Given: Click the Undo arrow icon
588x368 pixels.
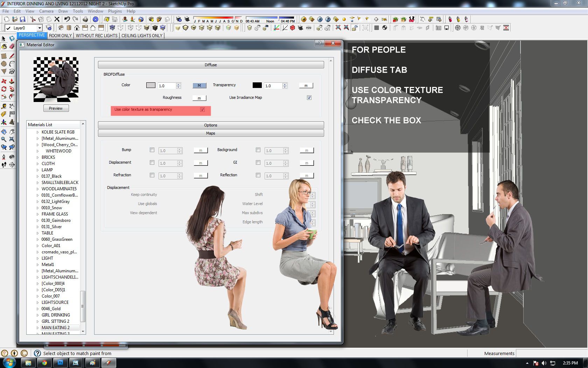Looking at the screenshot, I should coord(67,19).
